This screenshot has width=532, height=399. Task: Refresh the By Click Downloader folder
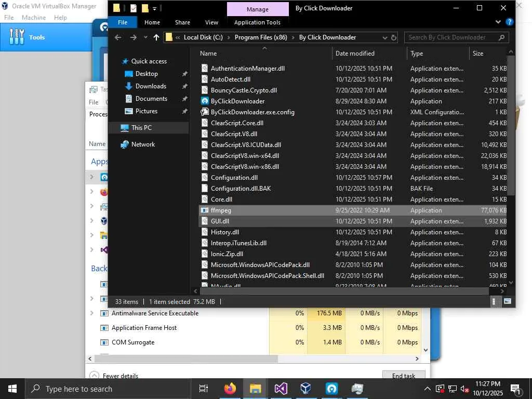pos(394,37)
